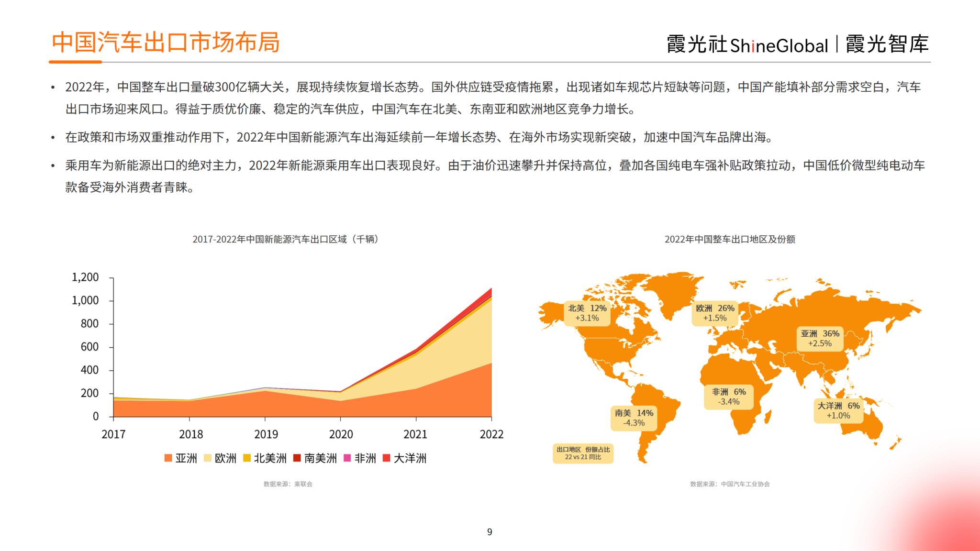Viewport: 980px width, 551px height.
Task: Click the slide title 中国汽车出口市场布局
Action: 166,42
